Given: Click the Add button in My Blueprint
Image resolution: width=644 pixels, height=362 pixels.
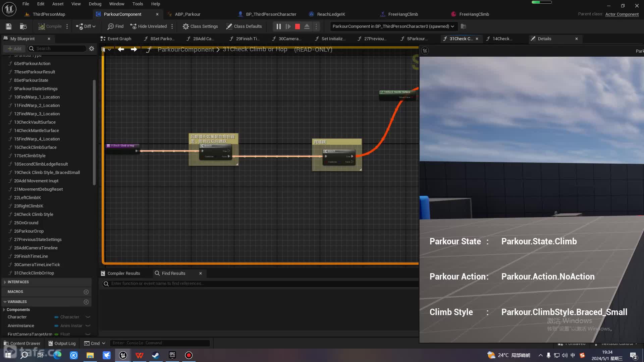Looking at the screenshot, I should [x=14, y=49].
